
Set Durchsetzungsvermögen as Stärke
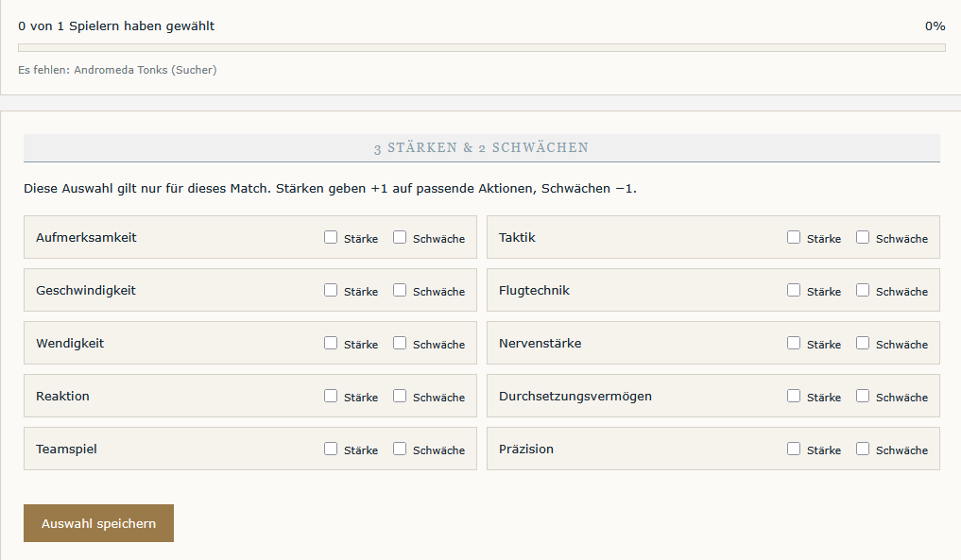tap(794, 396)
